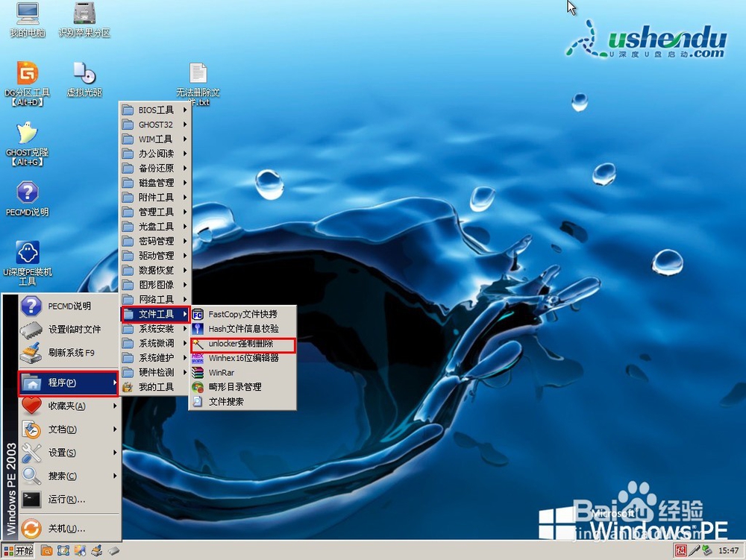Launch FastCopy文件快拷 from the submenu

[241, 314]
